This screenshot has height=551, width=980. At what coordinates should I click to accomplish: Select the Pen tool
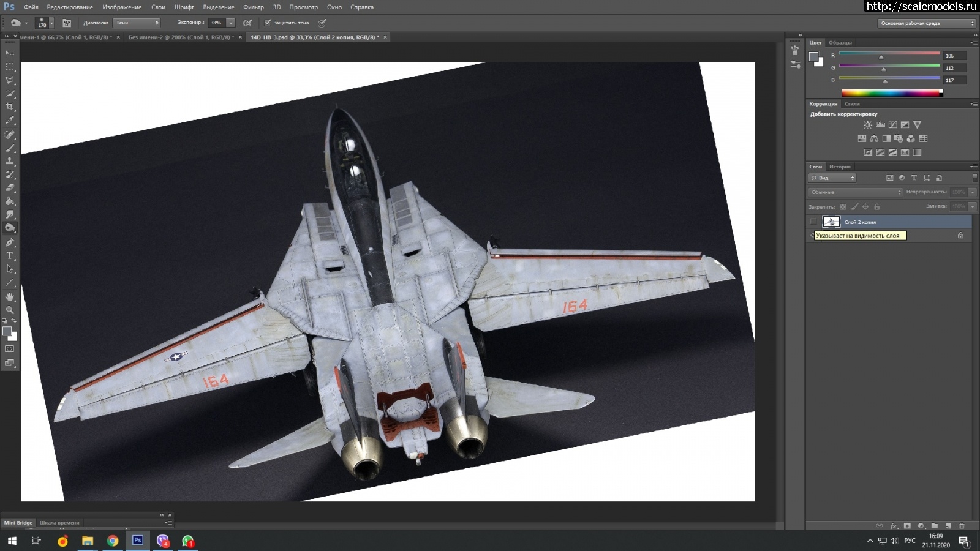(10, 242)
